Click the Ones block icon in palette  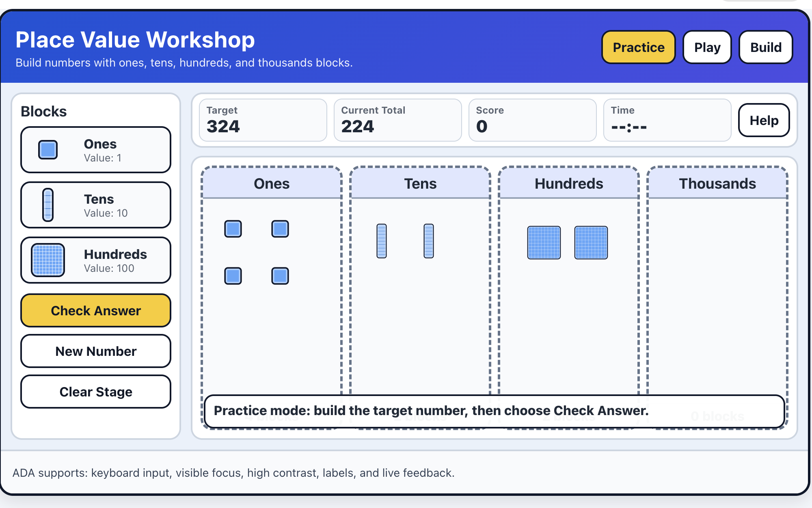tap(48, 150)
